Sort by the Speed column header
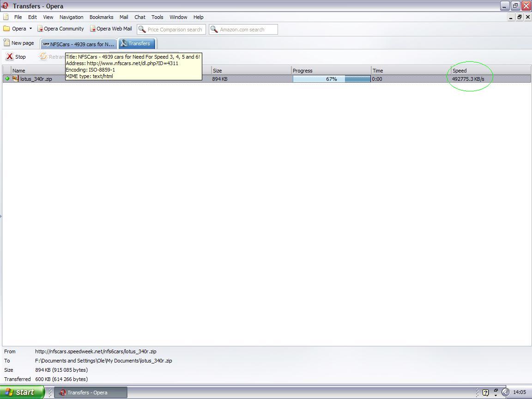 [491, 71]
